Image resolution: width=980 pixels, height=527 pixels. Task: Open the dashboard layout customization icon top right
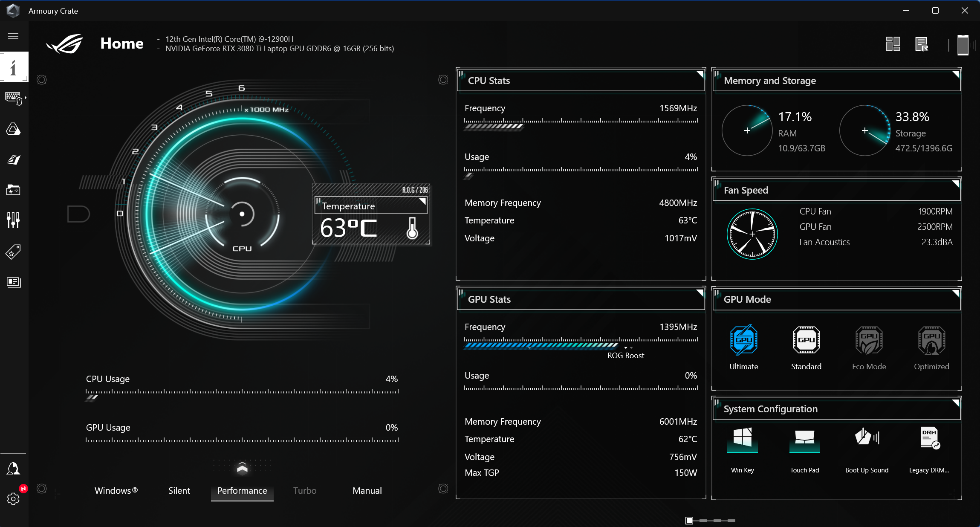[893, 44]
